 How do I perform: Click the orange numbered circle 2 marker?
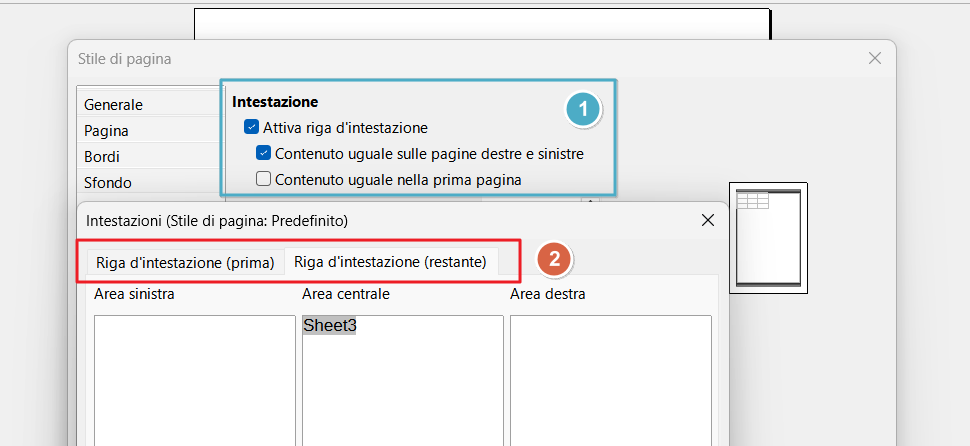(x=554, y=260)
